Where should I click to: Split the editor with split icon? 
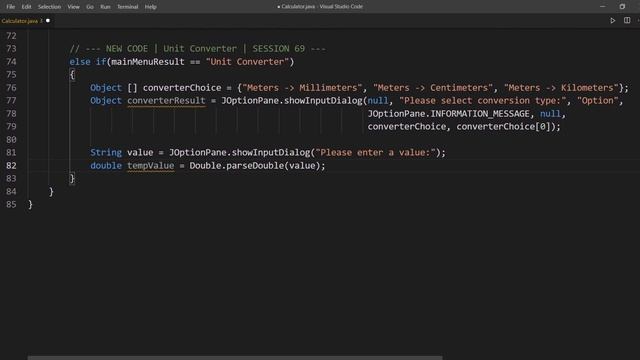coord(627,20)
